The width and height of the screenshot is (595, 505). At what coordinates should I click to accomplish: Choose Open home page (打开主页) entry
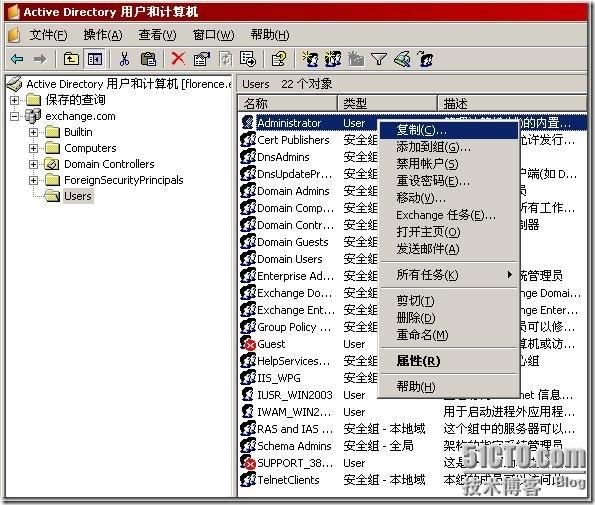(x=449, y=231)
